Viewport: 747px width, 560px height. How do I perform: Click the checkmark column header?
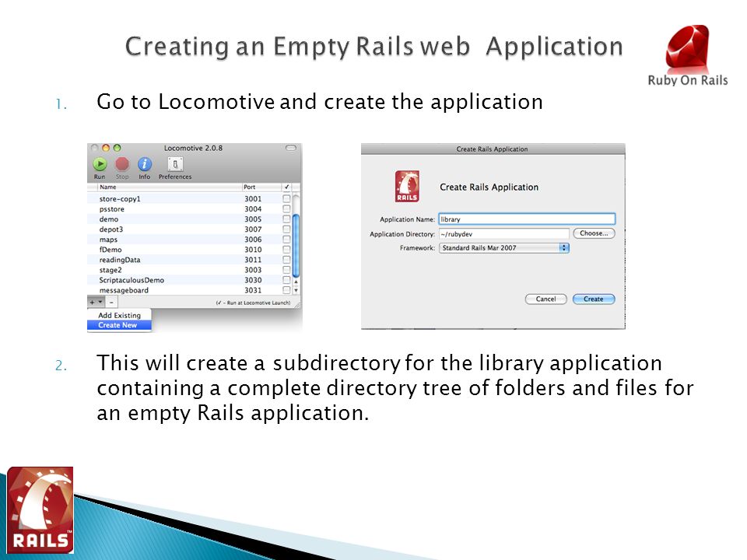click(x=287, y=187)
